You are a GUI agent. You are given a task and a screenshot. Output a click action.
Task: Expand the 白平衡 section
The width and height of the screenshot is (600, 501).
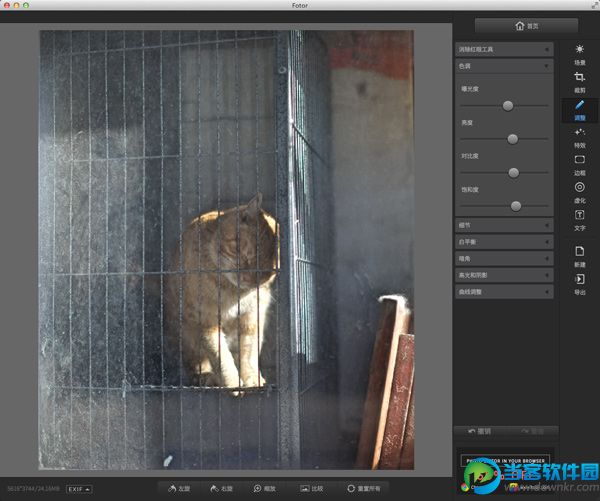click(x=503, y=241)
